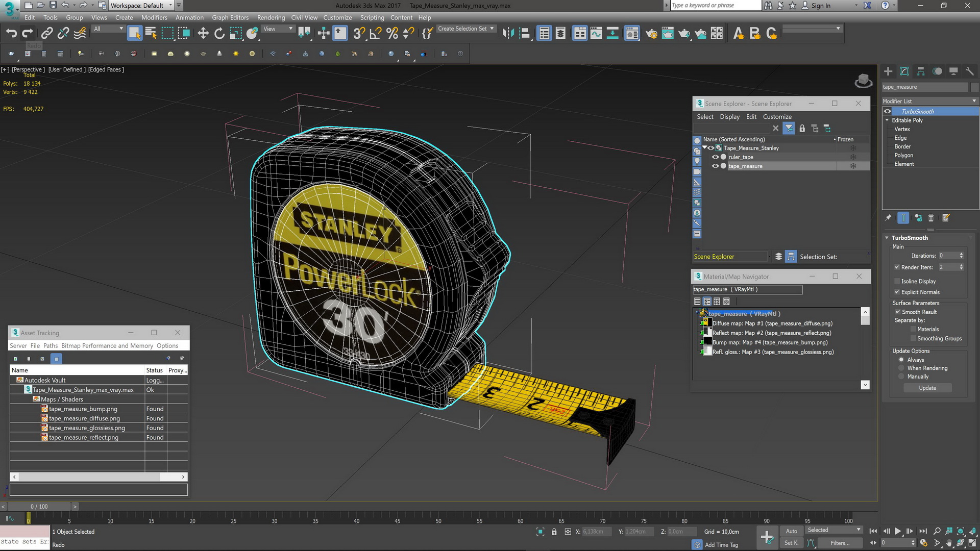980x551 pixels.
Task: Click the Play Animation button
Action: click(898, 531)
